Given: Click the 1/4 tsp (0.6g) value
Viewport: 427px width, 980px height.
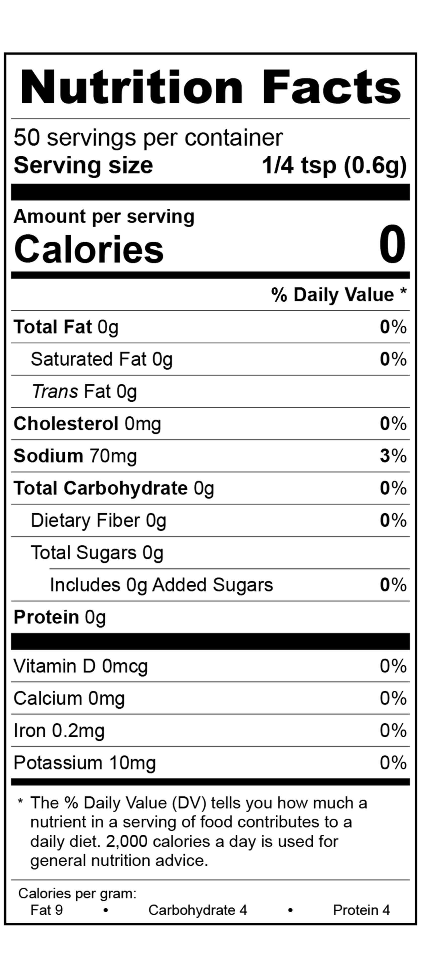Looking at the screenshot, I should point(334,165).
